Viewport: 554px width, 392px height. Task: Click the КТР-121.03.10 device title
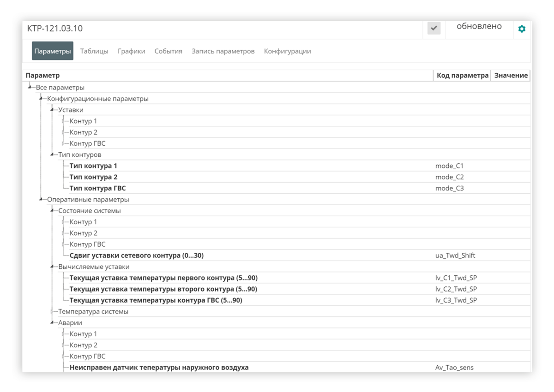tap(55, 28)
